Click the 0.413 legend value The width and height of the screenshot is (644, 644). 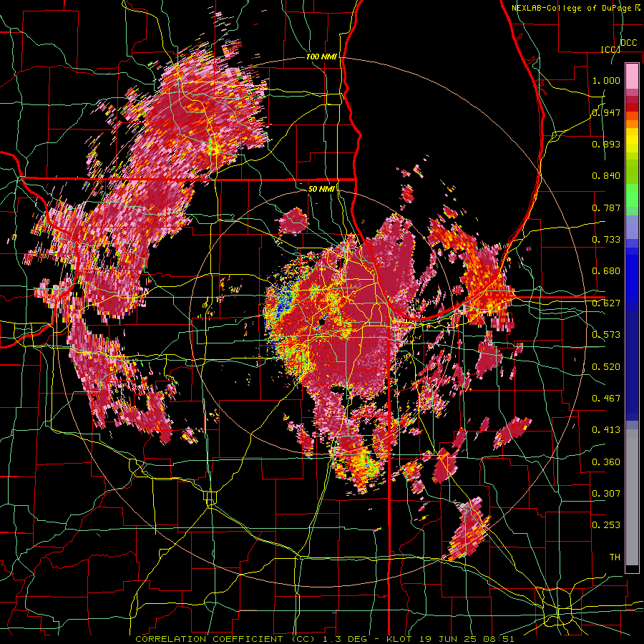[606, 430]
